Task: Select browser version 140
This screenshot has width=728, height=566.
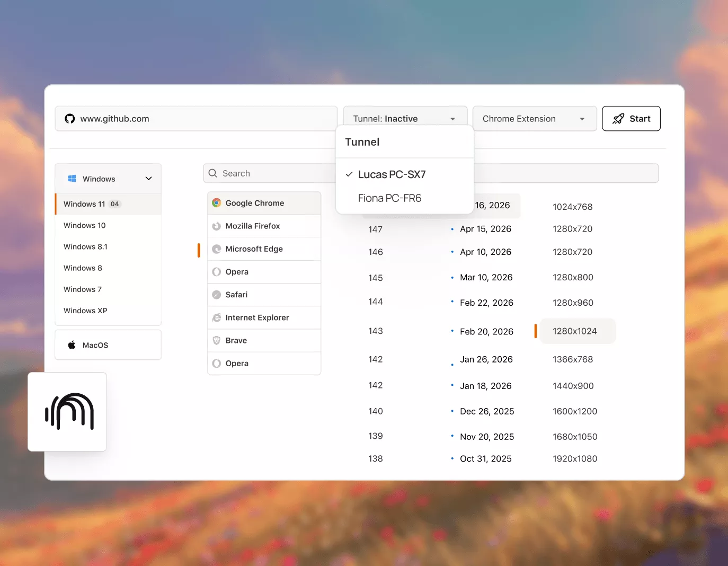Action: (x=376, y=411)
